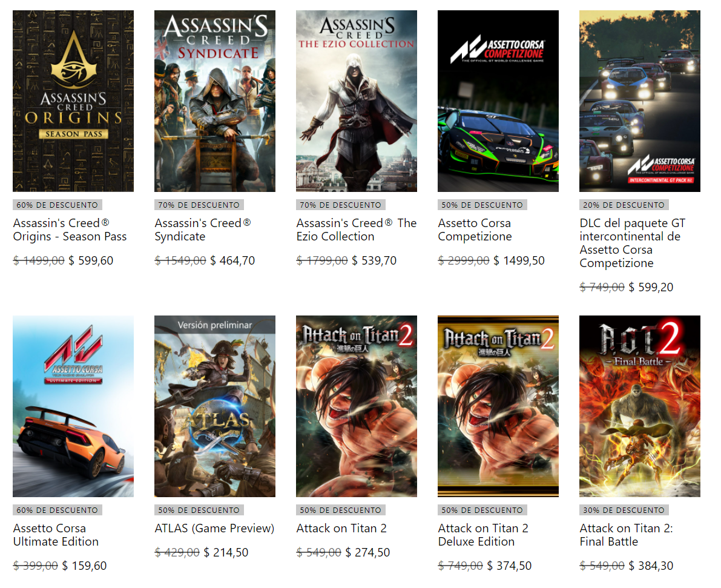Click the ATLAS (Game Preview) title

point(214,528)
